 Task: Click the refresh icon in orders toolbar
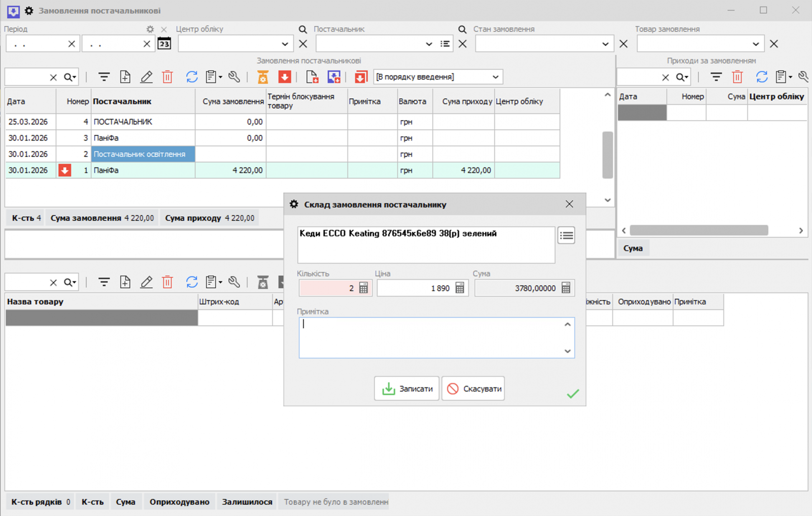191,77
